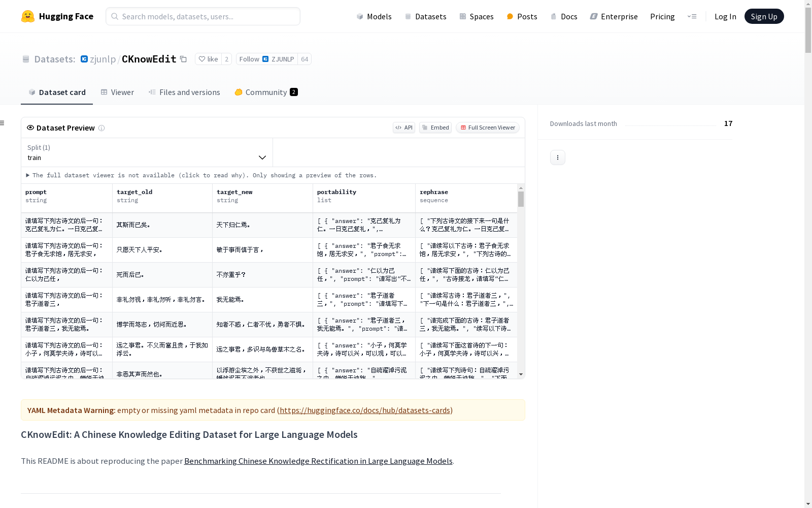Open Posts section
This screenshot has height=508, width=812.
pos(522,16)
